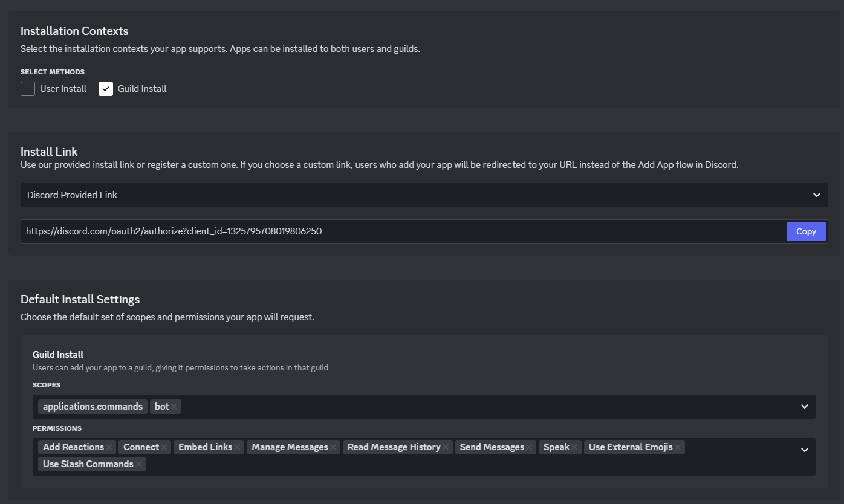
Task: Remove the Add Reactions permission
Action: coord(109,447)
